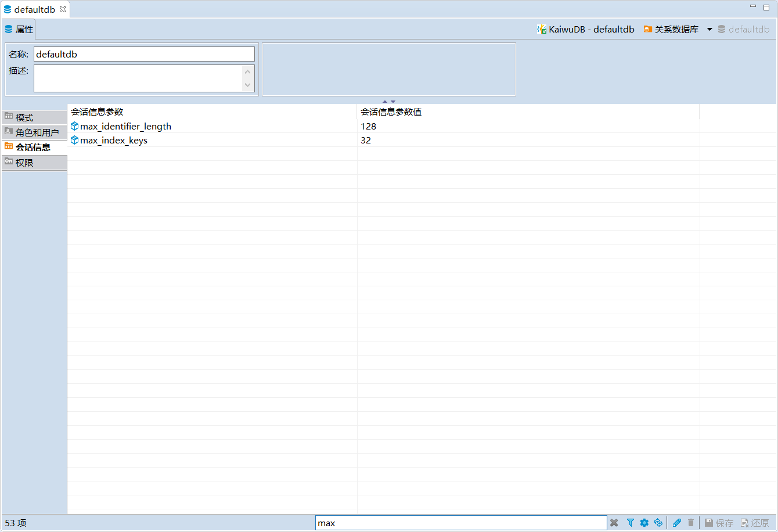The width and height of the screenshot is (778, 532).
Task: Click the orange 关系数据库 folder icon
Action: coord(648,29)
